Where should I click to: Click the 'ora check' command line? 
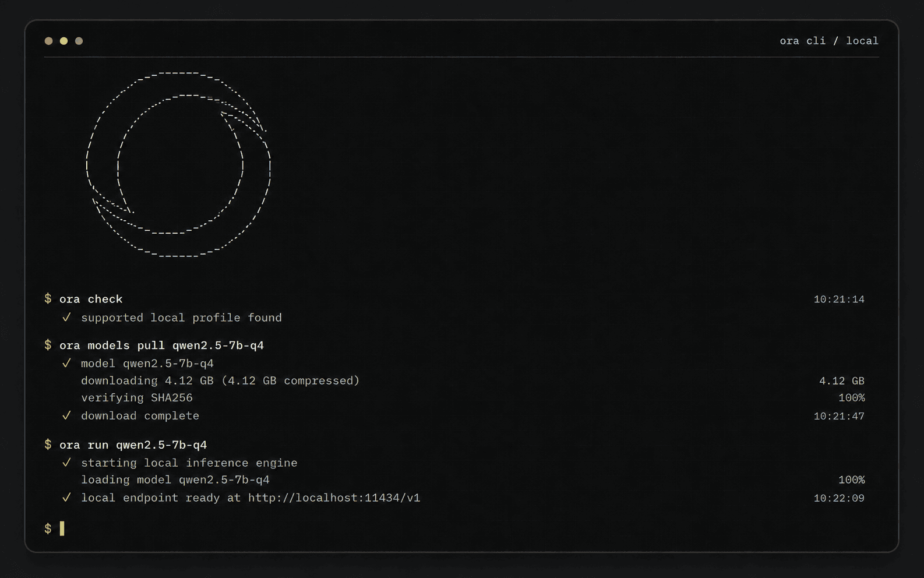tap(91, 299)
